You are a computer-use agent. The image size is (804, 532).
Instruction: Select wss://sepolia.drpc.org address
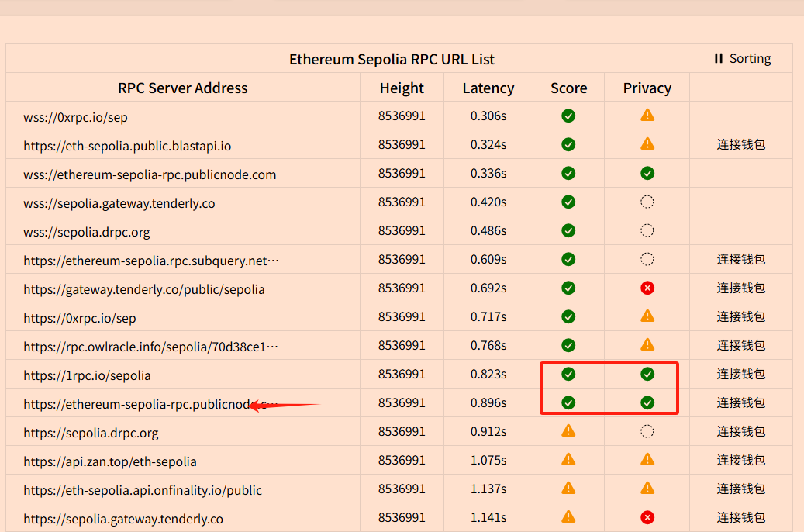pos(87,232)
